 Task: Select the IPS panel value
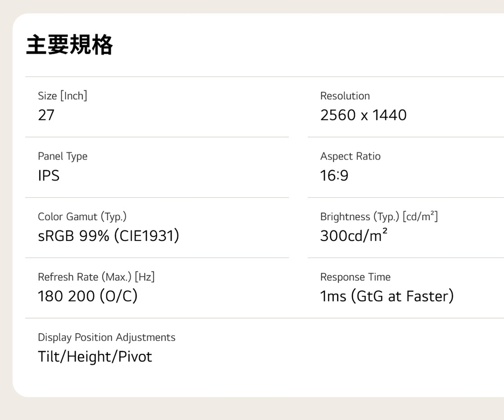(48, 175)
